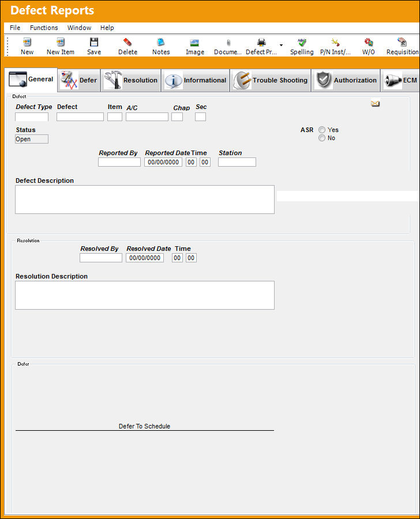Viewport: 420px width, 519px height.
Task: Click the Chap input field
Action: point(177,117)
